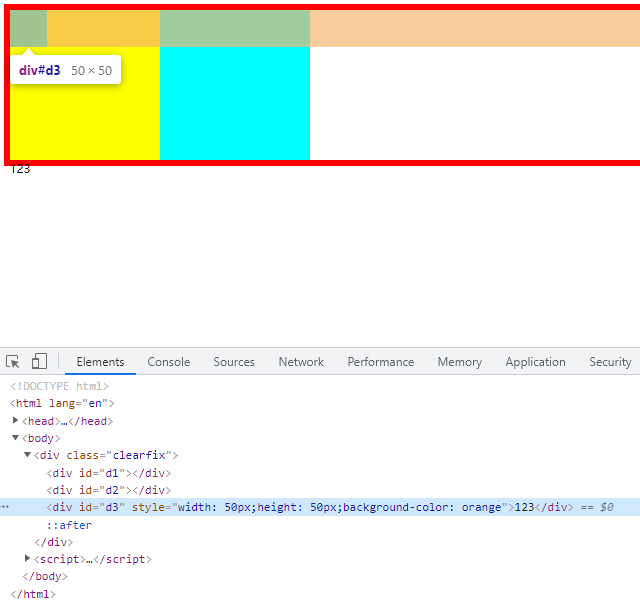The height and width of the screenshot is (608, 640).
Task: Select the div id d1 row
Action: (x=109, y=473)
